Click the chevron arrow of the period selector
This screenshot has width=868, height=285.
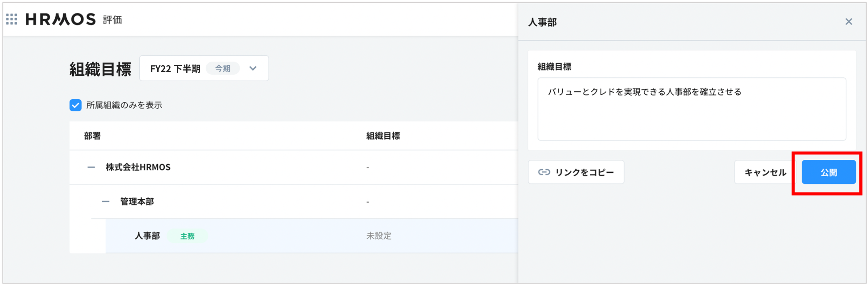253,68
